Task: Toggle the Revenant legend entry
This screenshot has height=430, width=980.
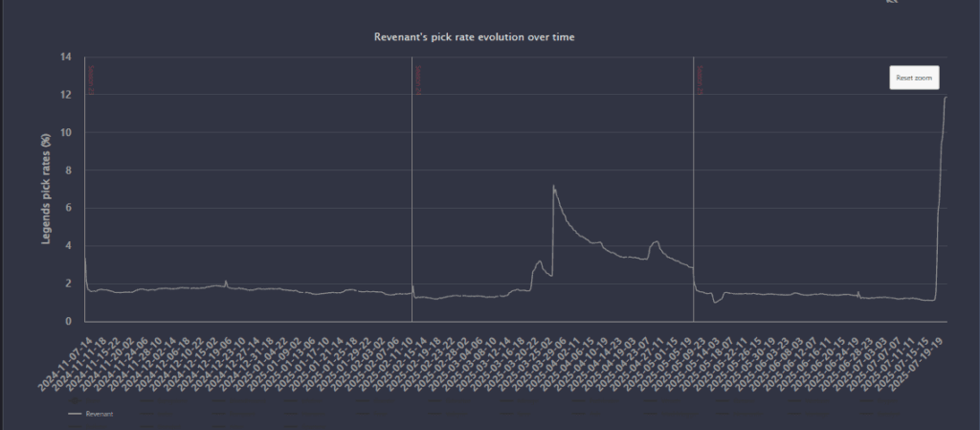Action: click(x=100, y=414)
